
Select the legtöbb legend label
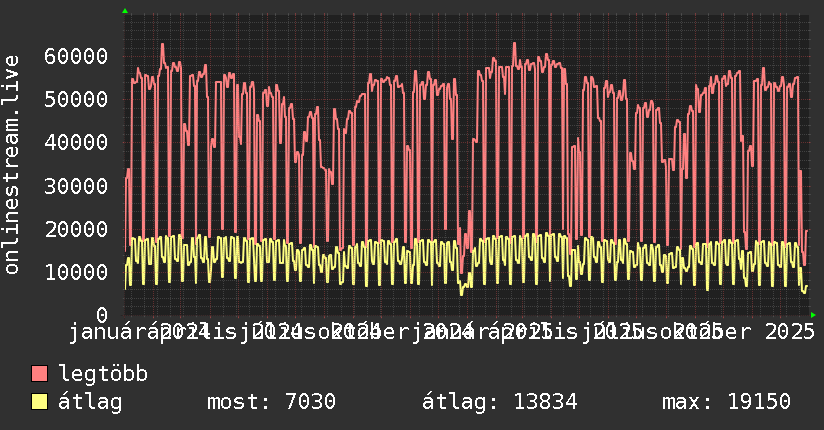click(104, 374)
